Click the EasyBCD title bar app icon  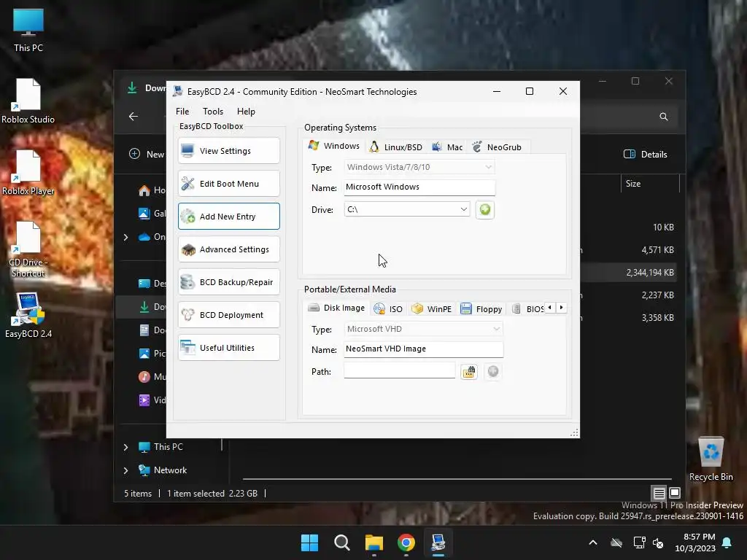pyautogui.click(x=178, y=91)
